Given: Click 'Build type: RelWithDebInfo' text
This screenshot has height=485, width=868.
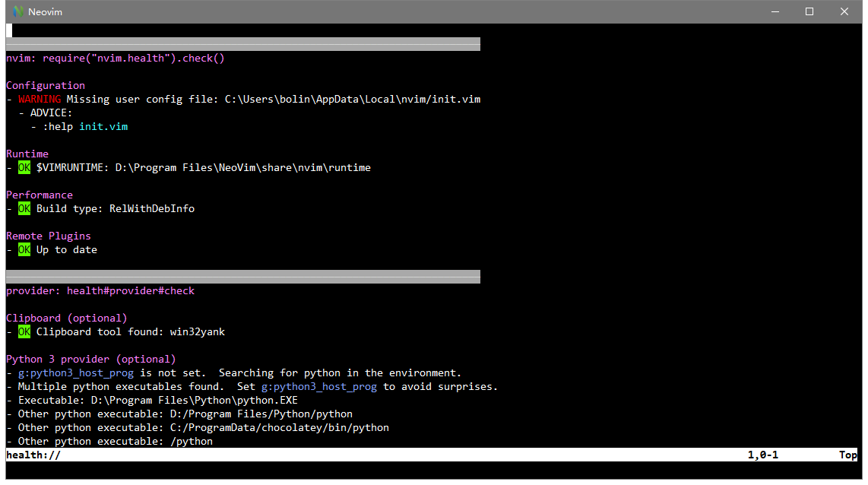Looking at the screenshot, I should 115,208.
